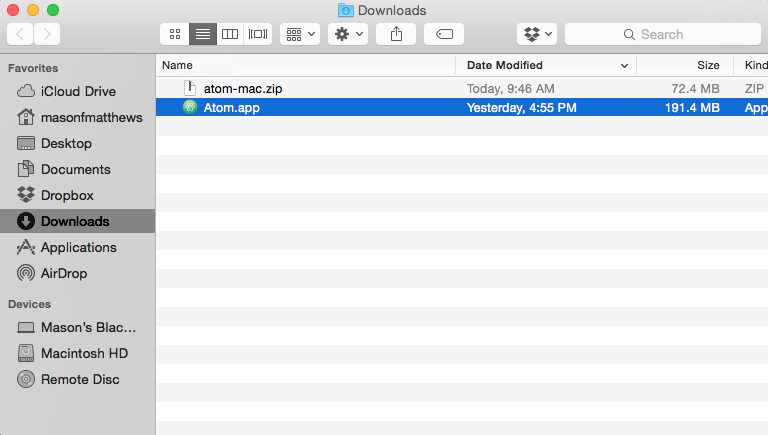The height and width of the screenshot is (435, 768).
Task: Switch to column view mode
Action: coord(230,34)
